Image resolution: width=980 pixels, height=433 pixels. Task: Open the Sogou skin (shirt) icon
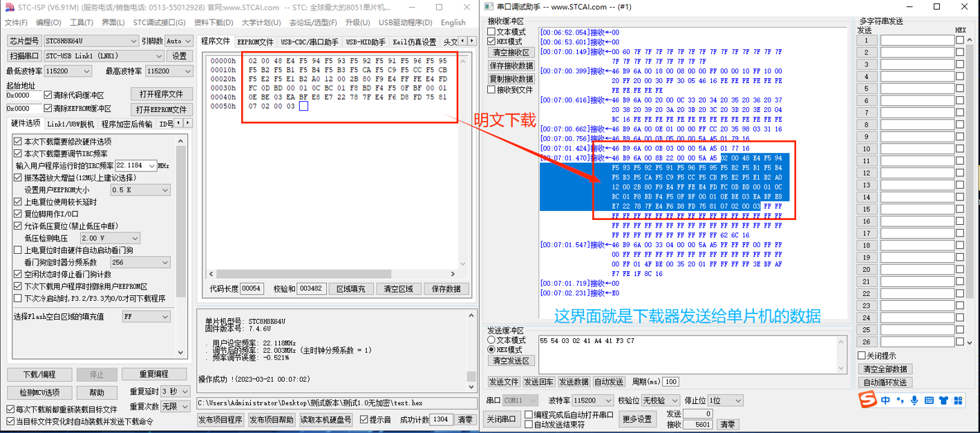(x=944, y=400)
